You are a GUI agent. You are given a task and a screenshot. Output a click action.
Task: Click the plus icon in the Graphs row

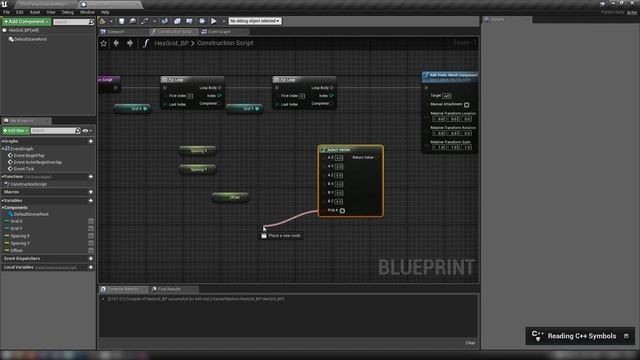pos(91,141)
